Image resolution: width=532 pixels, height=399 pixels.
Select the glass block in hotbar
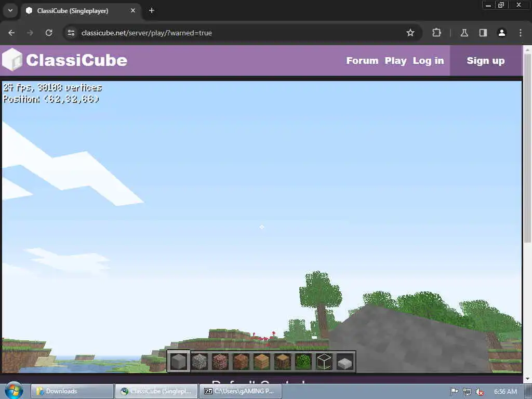324,362
